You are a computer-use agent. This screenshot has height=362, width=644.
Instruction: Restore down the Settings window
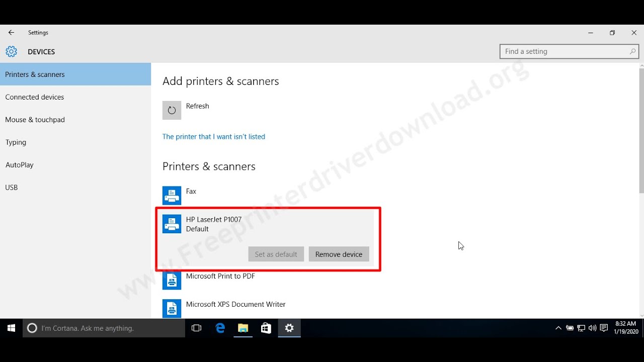pyautogui.click(x=612, y=33)
